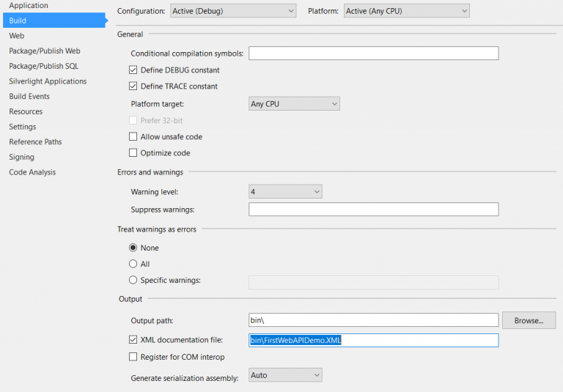Open the Code Analysis tab
The width and height of the screenshot is (563, 392).
[32, 172]
